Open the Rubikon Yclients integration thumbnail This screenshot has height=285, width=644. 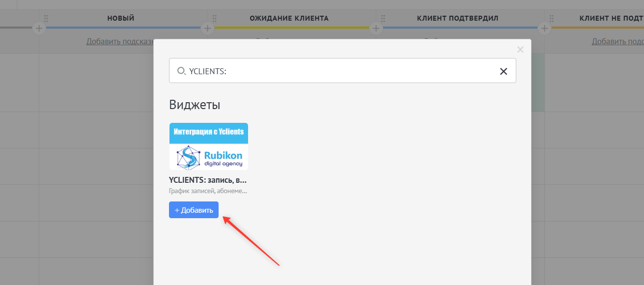(208, 146)
